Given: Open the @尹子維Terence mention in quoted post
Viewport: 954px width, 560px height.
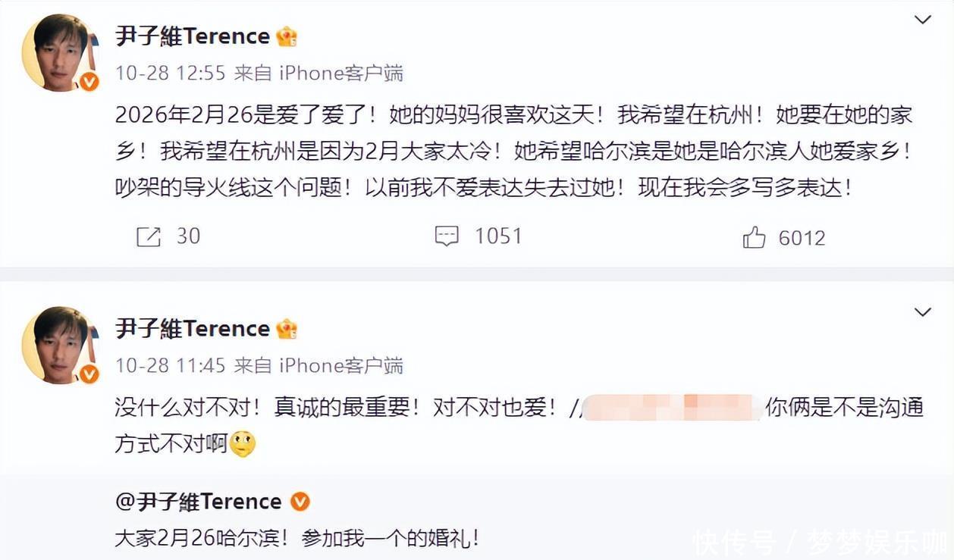Looking at the screenshot, I should tap(198, 502).
